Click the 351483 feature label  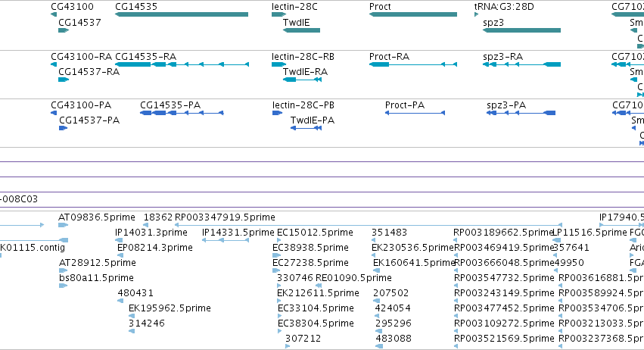point(390,233)
